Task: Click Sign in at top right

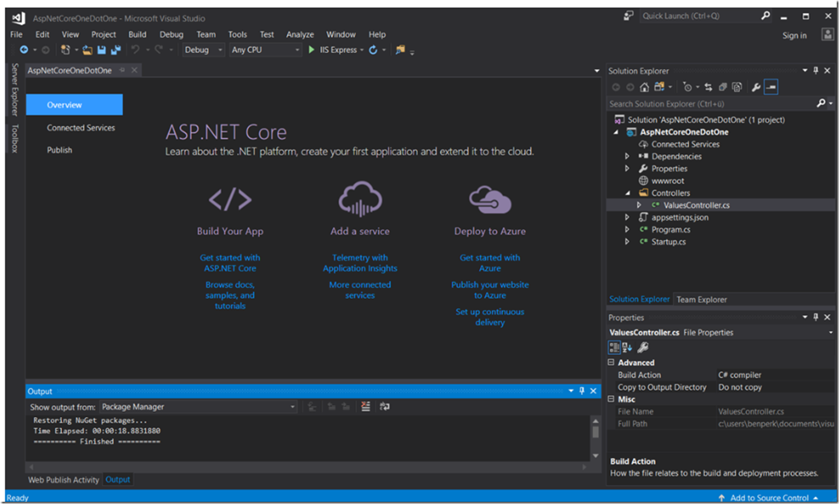Action: click(794, 35)
